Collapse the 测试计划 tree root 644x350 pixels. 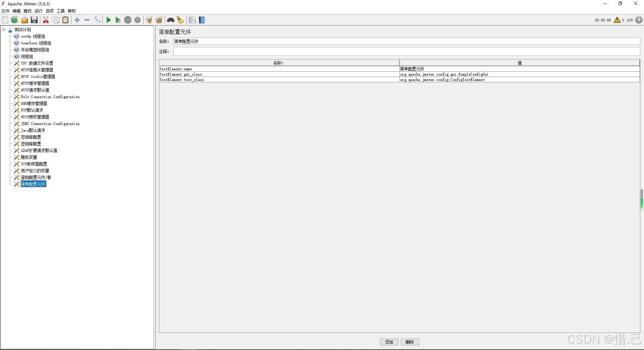click(x=4, y=30)
